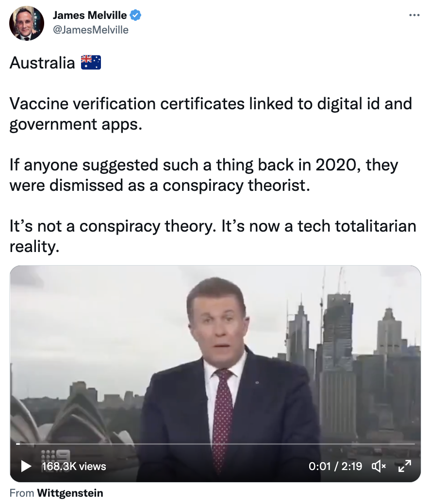The image size is (430, 504).
Task: Click the @JamesMelville handle
Action: (x=90, y=30)
